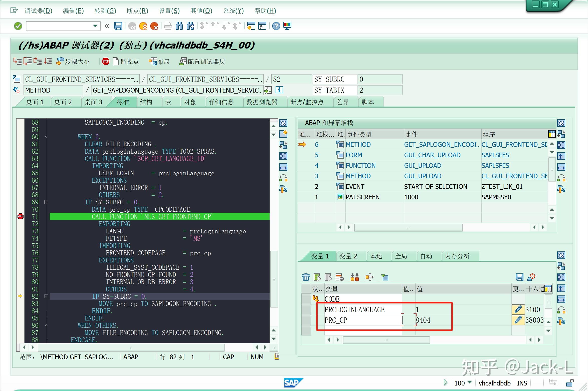Click the 步骤大小 step size button
588x391 pixels.
(73, 62)
